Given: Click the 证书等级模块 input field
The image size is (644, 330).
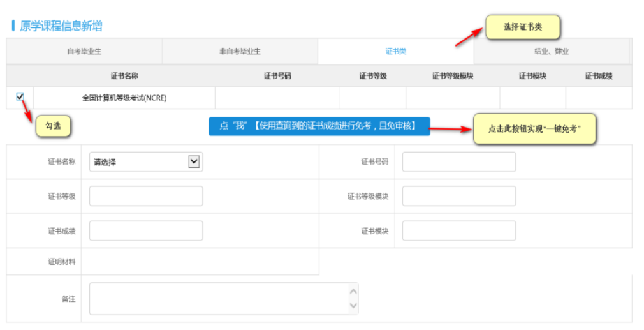Looking at the screenshot, I should click(458, 197).
